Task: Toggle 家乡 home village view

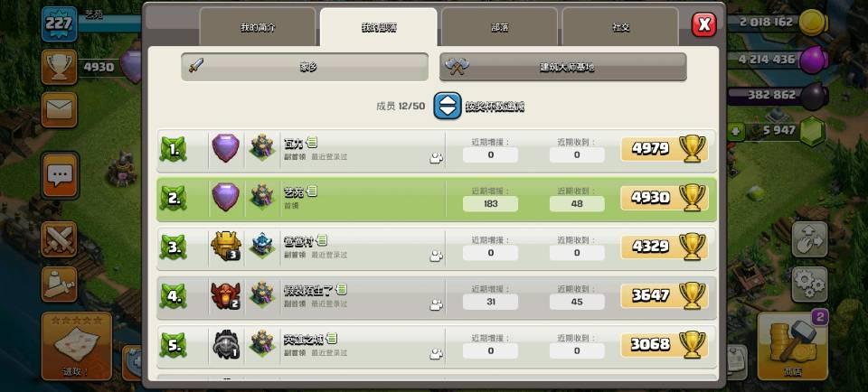Action: pos(305,67)
